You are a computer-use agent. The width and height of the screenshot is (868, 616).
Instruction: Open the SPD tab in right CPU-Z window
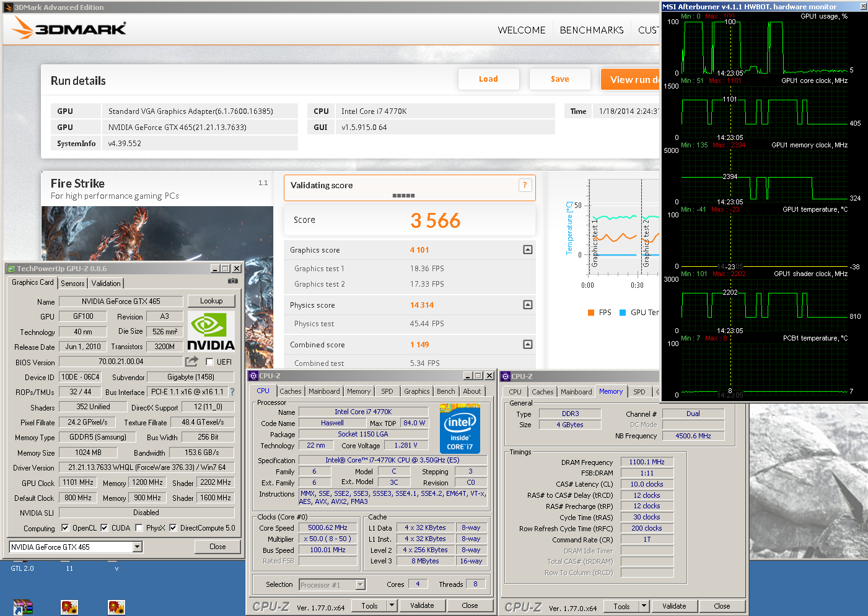tap(639, 392)
